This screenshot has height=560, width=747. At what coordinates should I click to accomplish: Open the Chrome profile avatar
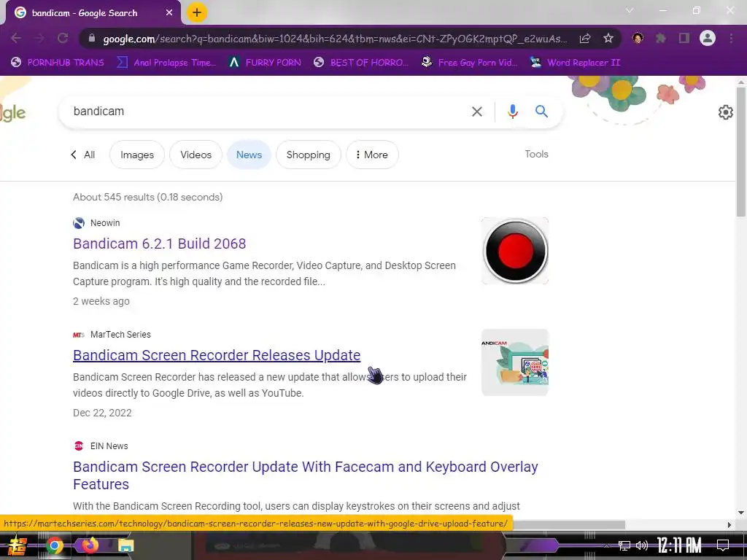(708, 38)
